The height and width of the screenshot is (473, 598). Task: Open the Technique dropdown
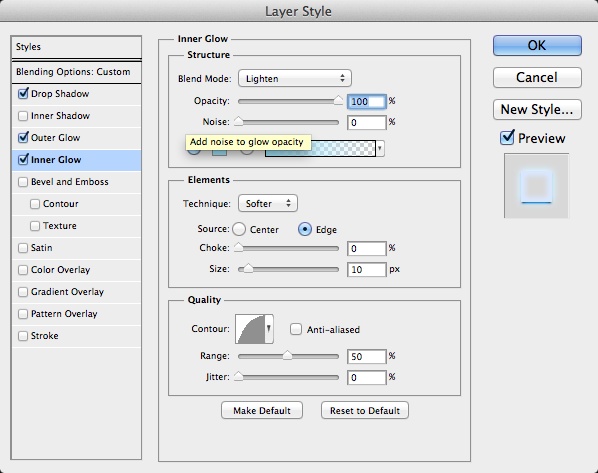268,203
